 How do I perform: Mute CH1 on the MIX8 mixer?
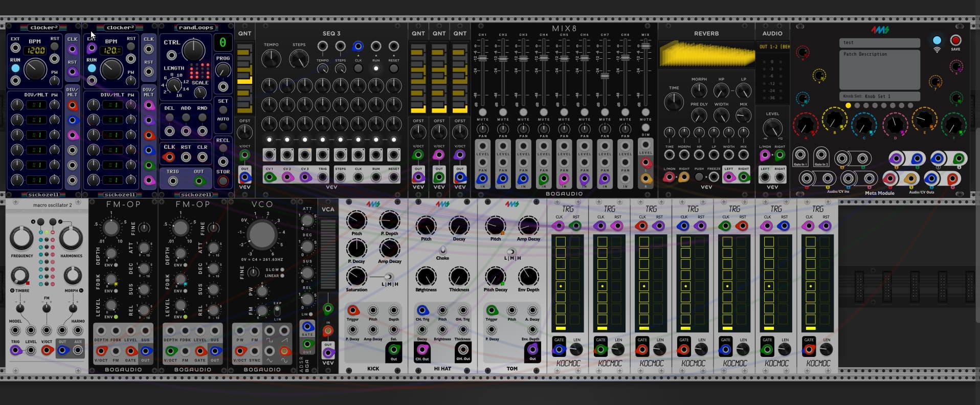pyautogui.click(x=482, y=112)
